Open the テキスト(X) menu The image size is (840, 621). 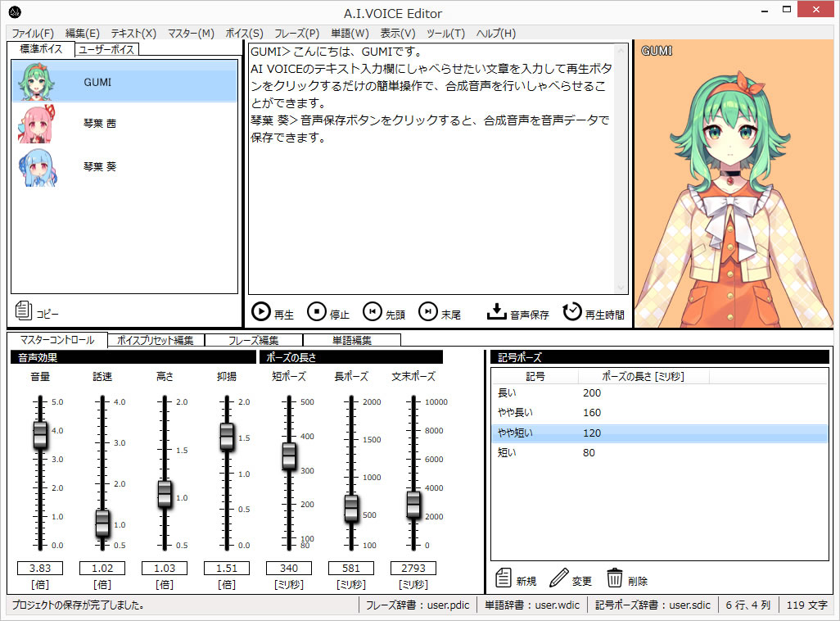coord(133,34)
